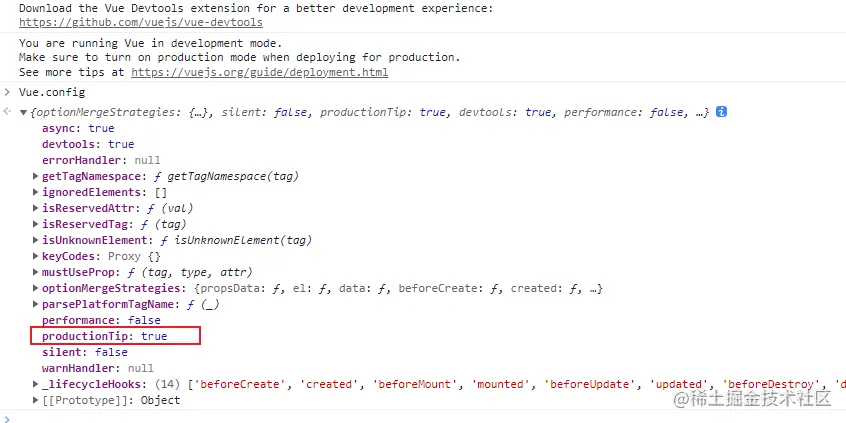Expand the ignoredElements array
This screenshot has width=846, height=423.
pos(36,192)
